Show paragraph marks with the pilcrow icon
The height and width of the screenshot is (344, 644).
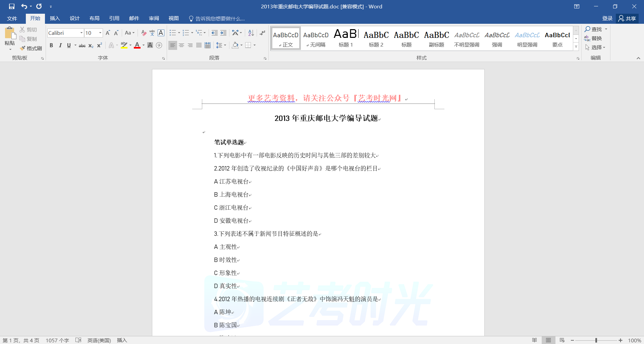point(262,33)
